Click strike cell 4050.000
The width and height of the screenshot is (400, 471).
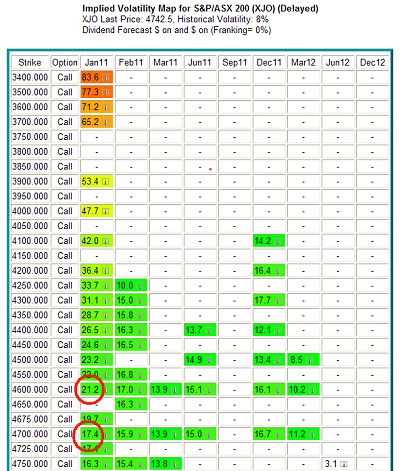point(30,226)
